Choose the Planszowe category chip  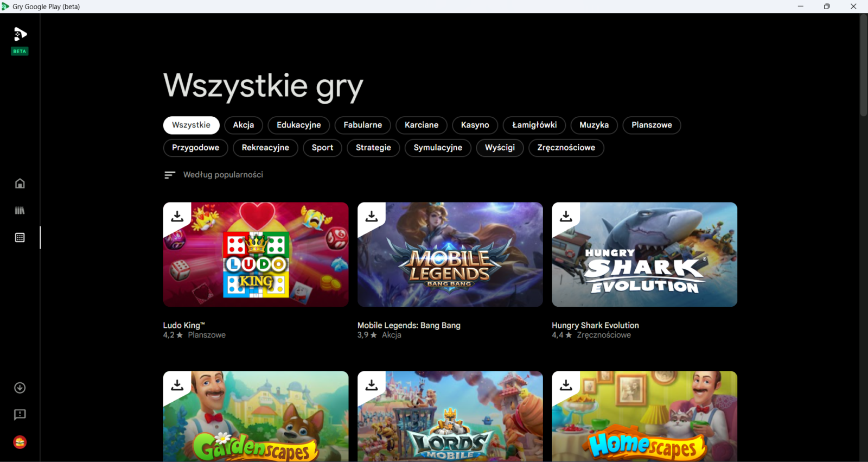coord(652,125)
